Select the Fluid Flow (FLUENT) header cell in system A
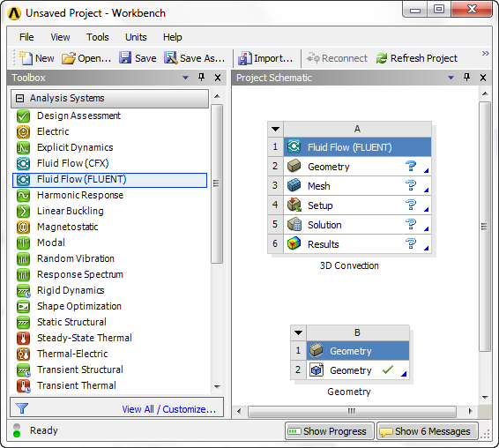499x448 pixels. [x=357, y=147]
